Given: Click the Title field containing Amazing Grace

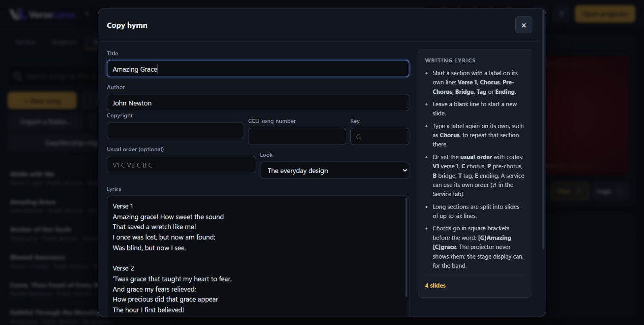Looking at the screenshot, I should pyautogui.click(x=258, y=69).
